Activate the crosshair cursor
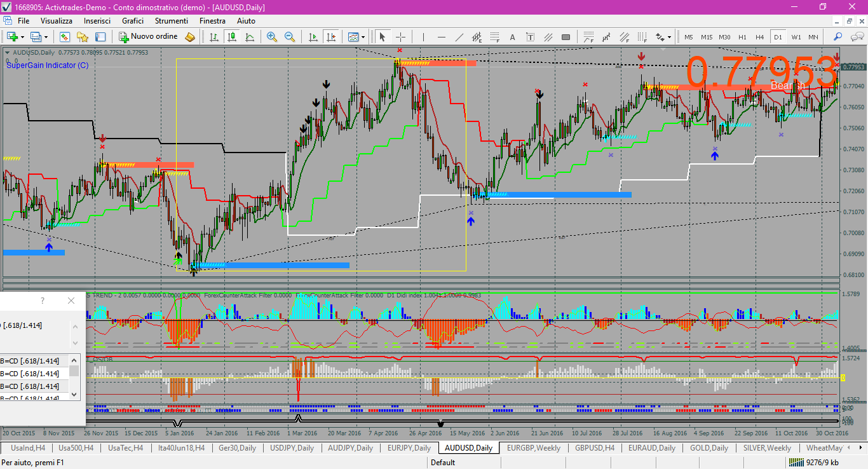868x469 pixels. pos(400,37)
